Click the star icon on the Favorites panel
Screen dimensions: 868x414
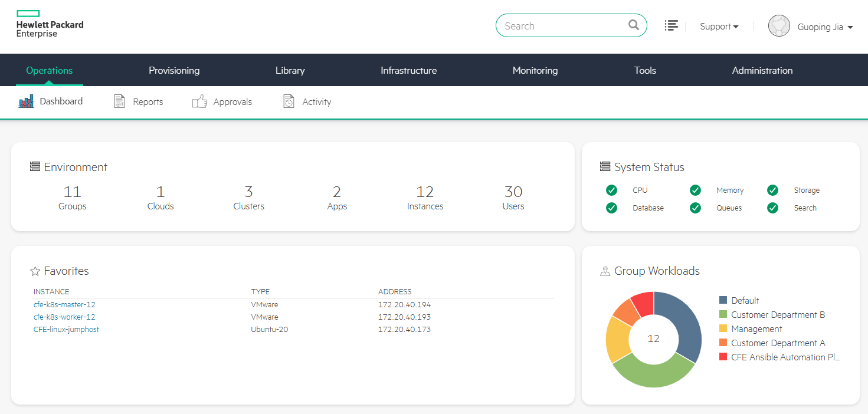click(x=35, y=271)
